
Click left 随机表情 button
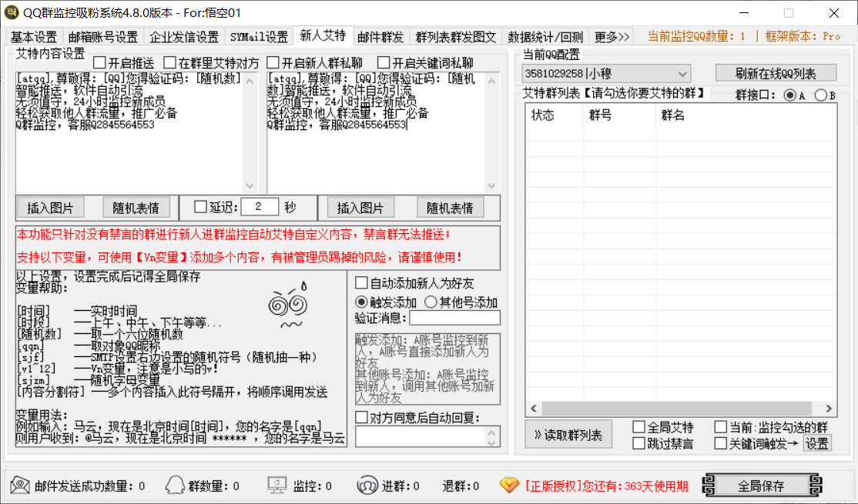[x=136, y=208]
